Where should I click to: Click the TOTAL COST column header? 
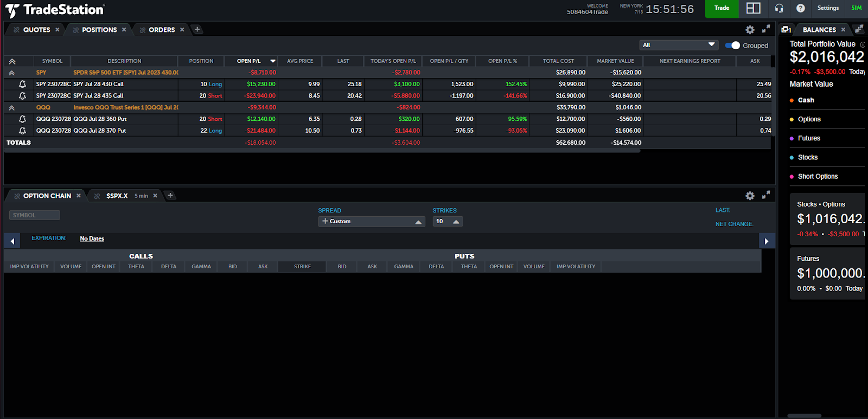tap(558, 61)
